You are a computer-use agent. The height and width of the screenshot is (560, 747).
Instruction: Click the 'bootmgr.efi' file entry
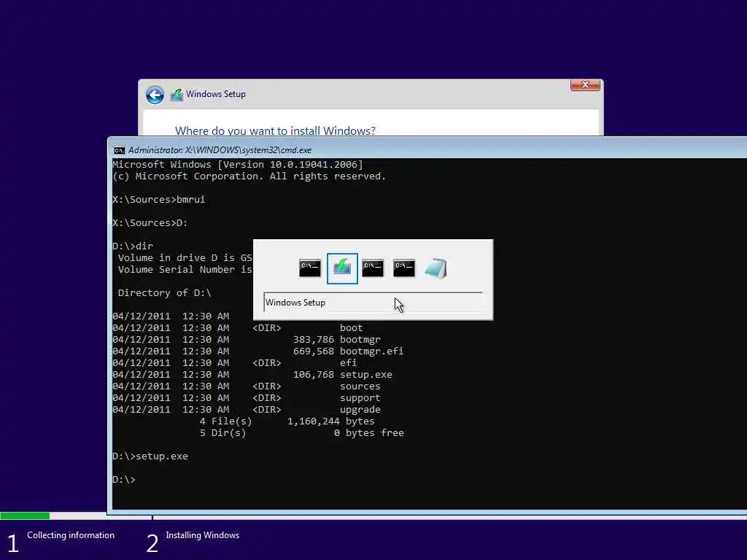click(371, 351)
